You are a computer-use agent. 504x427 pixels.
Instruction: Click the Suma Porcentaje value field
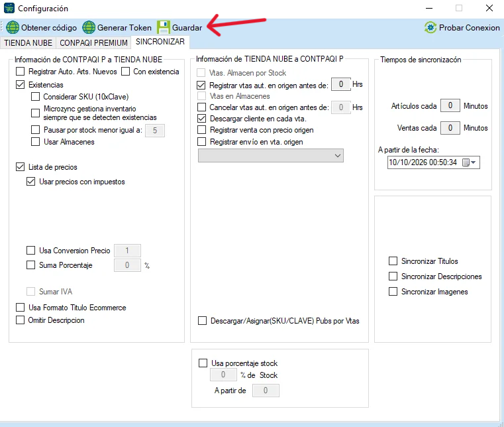(127, 265)
